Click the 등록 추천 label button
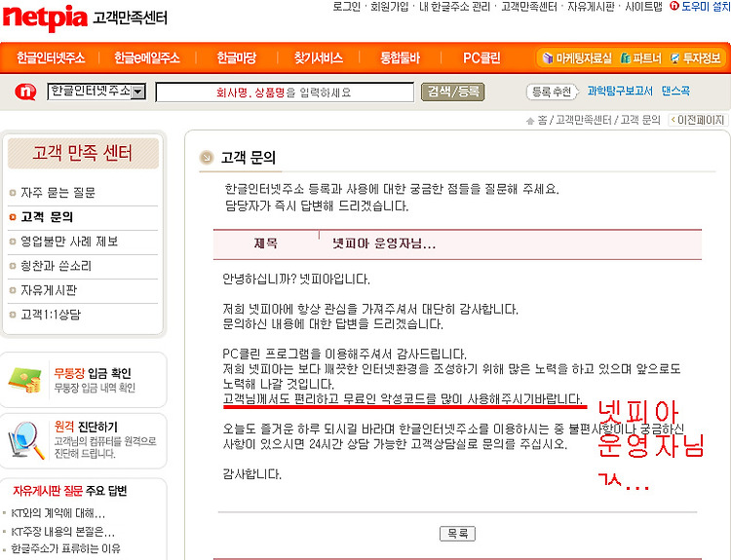 pyautogui.click(x=552, y=92)
